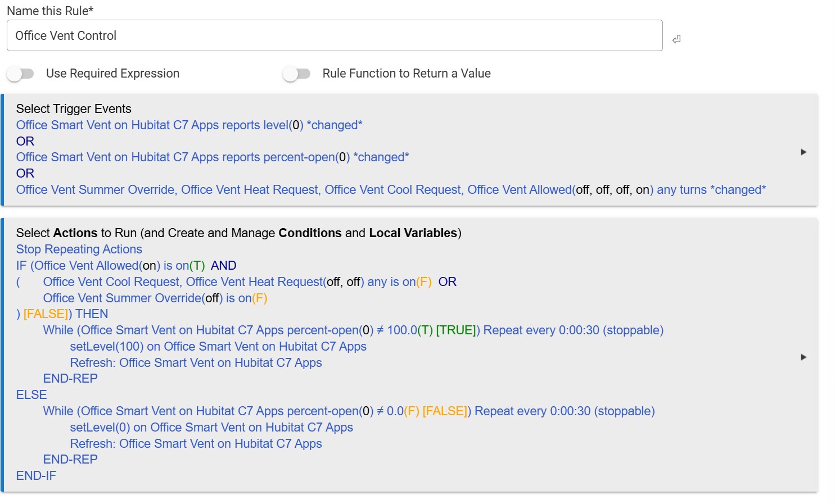835x504 pixels.
Task: Enable the Use Required Expression toggle
Action: (x=21, y=74)
